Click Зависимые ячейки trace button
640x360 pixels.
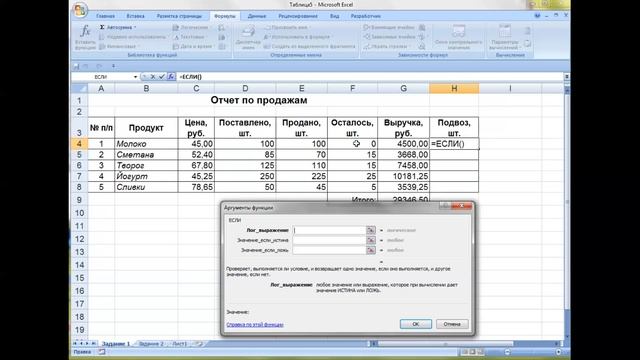389,37
